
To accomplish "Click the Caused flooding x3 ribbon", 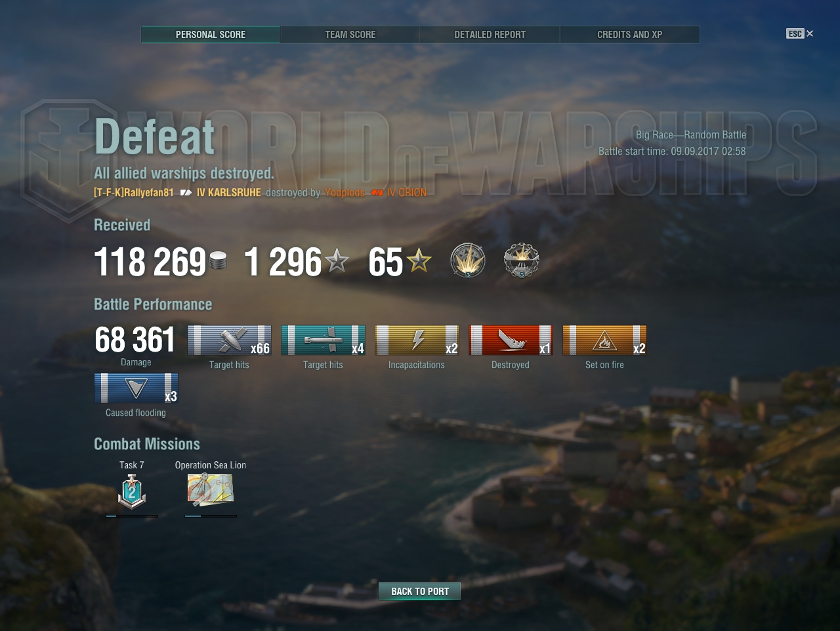I will [136, 388].
